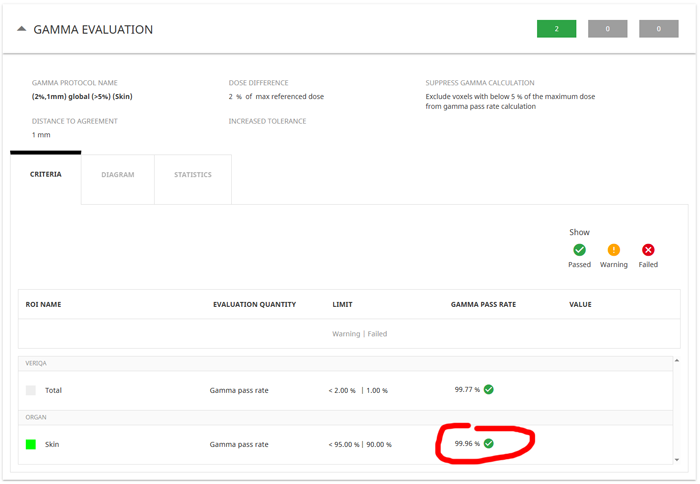Click the 1 mm distance to agreement value

tap(41, 135)
